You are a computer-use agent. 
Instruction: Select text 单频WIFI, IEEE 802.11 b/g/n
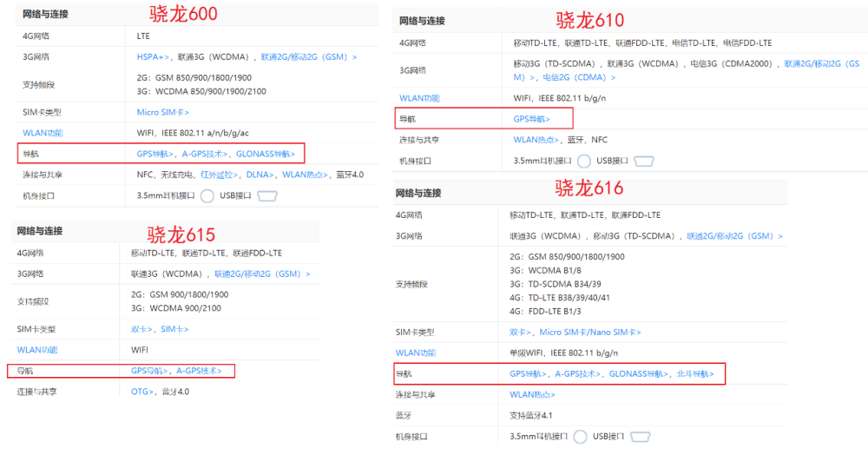pos(563,353)
